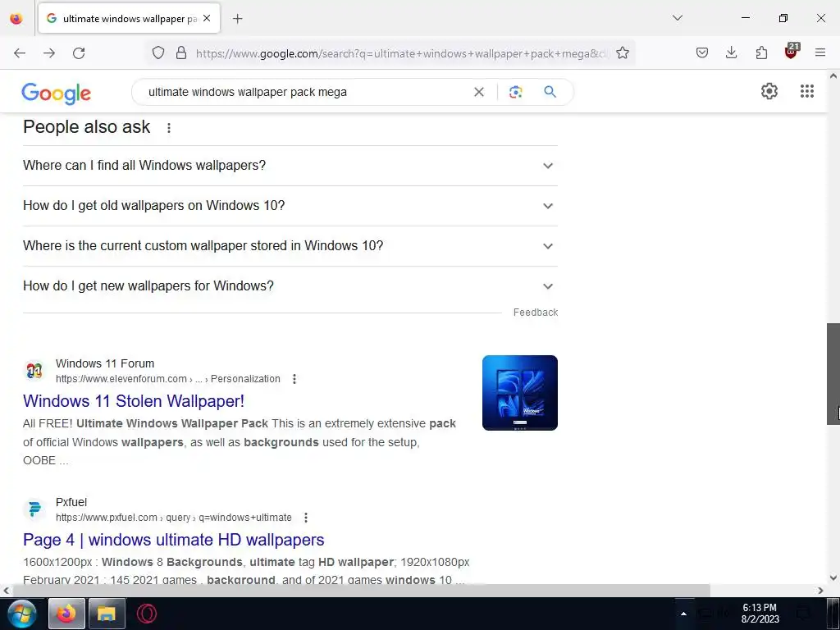Click the vertical scrollbar thumb
Screen dimensions: 840x630
(x=833, y=374)
